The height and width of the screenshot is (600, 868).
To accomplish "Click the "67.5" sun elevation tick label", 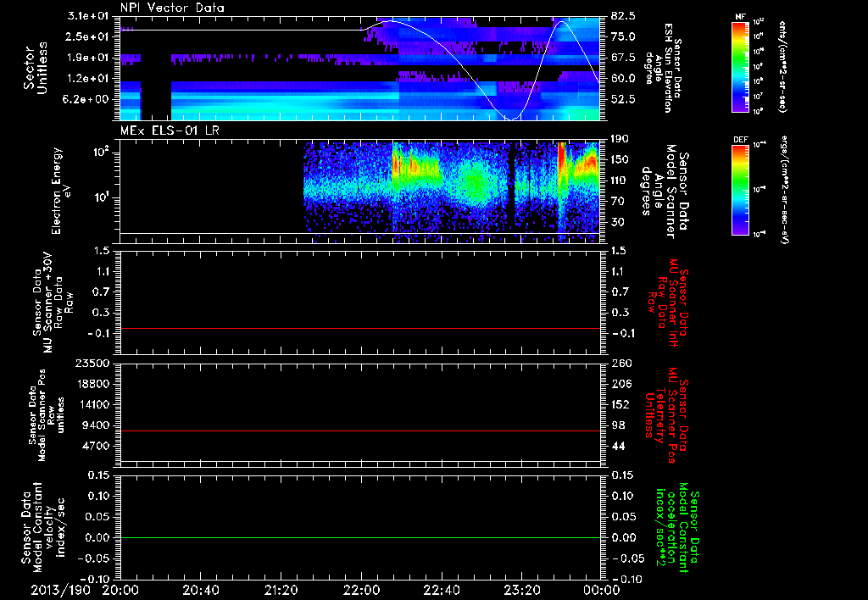I will tap(623, 58).
